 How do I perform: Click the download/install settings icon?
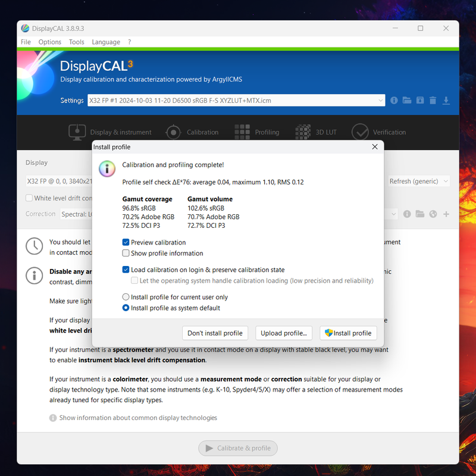point(446,100)
